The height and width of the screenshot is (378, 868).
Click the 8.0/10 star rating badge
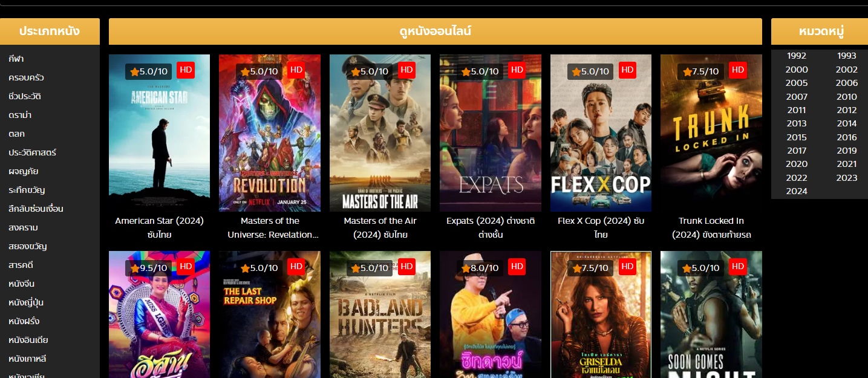(x=480, y=268)
